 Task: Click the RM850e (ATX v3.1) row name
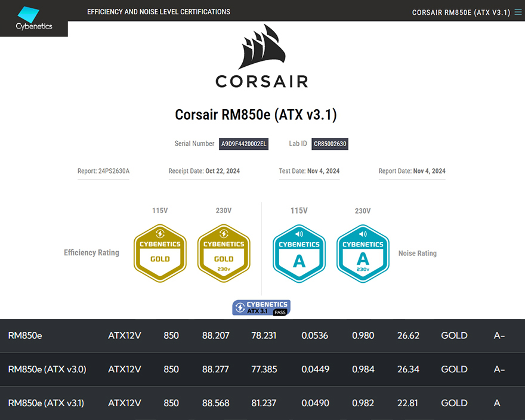(x=46, y=403)
